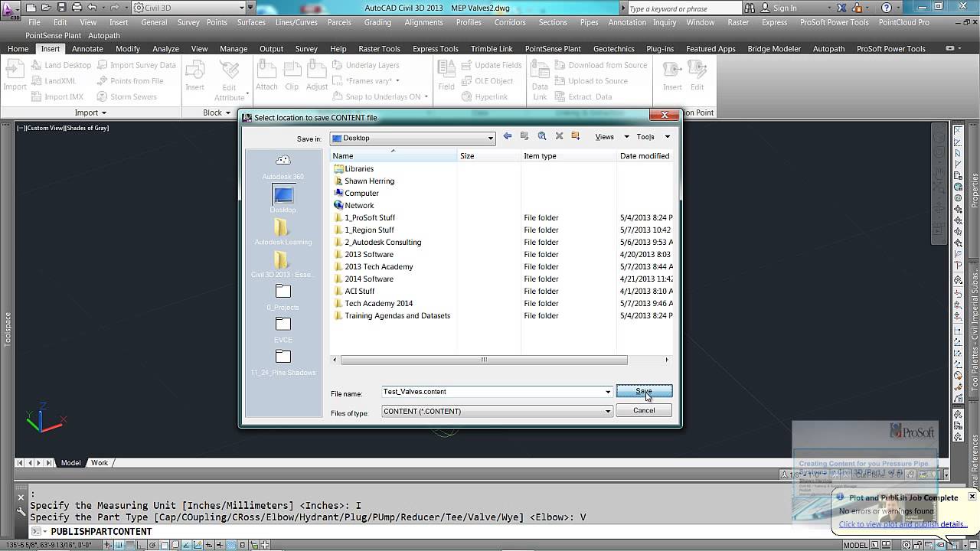The height and width of the screenshot is (551, 980).
Task: Select the Training Agendas and Datasets folder
Action: [397, 315]
